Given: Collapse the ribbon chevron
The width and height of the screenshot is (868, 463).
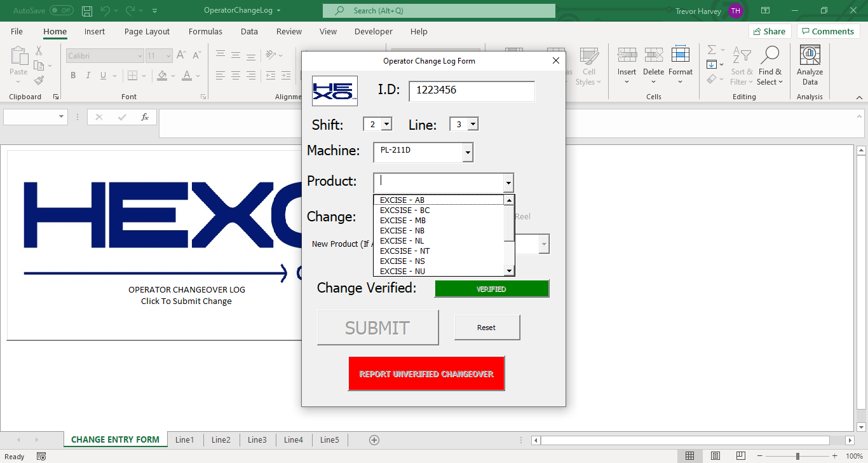Looking at the screenshot, I should click(x=858, y=97).
